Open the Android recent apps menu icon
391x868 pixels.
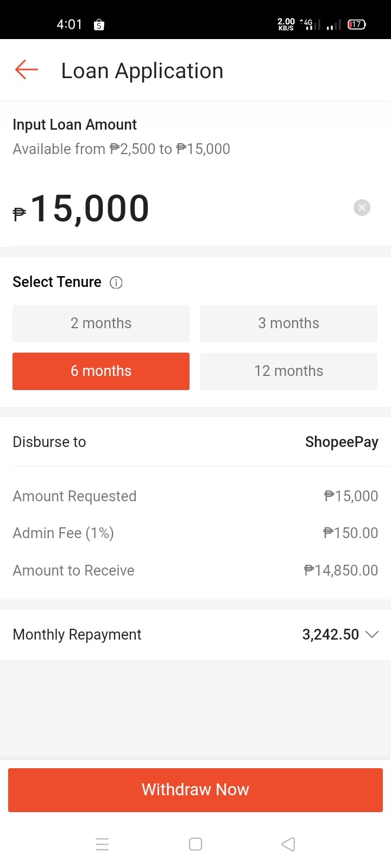click(x=102, y=844)
